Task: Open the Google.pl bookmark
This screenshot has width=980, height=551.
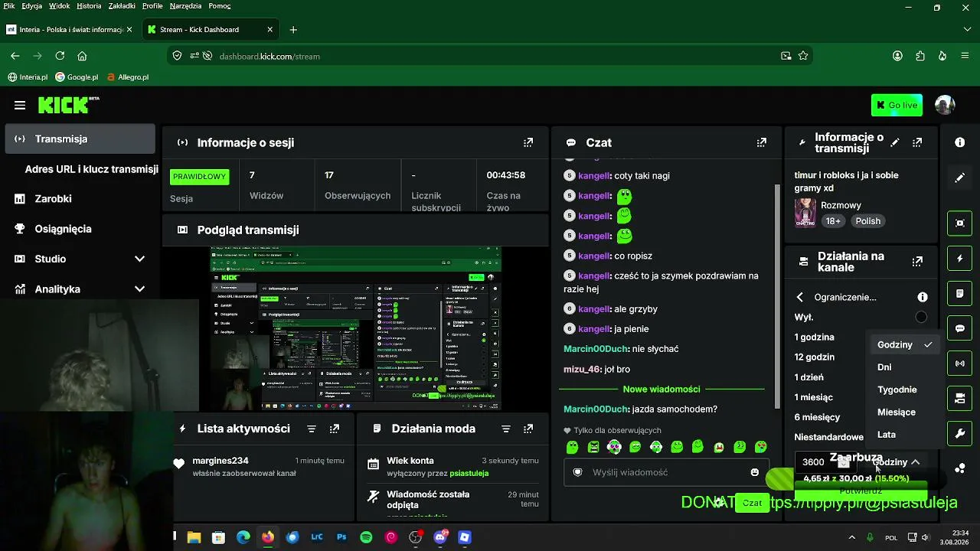Action: click(77, 77)
